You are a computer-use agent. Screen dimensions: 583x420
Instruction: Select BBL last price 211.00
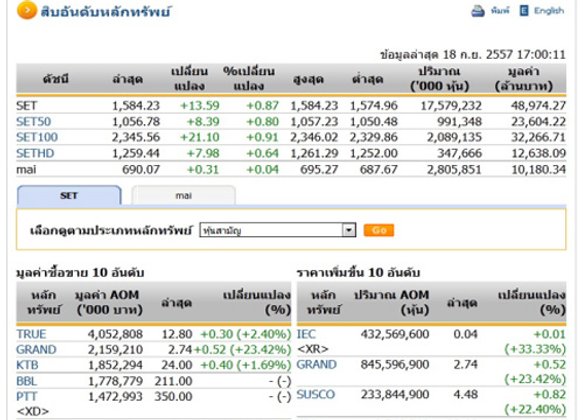(x=173, y=381)
